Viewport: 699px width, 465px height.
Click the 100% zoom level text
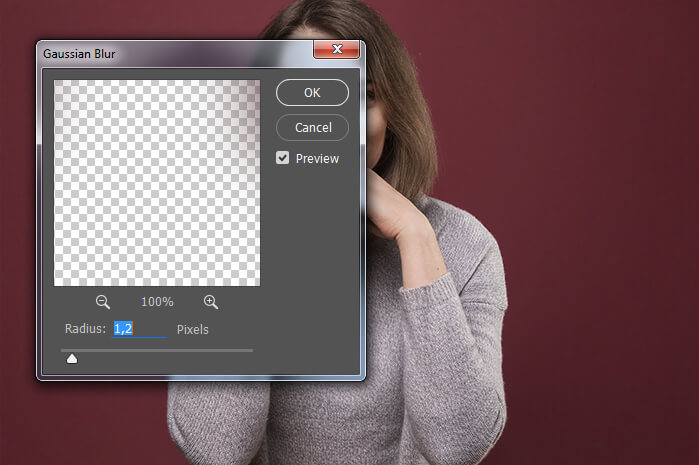tap(157, 302)
